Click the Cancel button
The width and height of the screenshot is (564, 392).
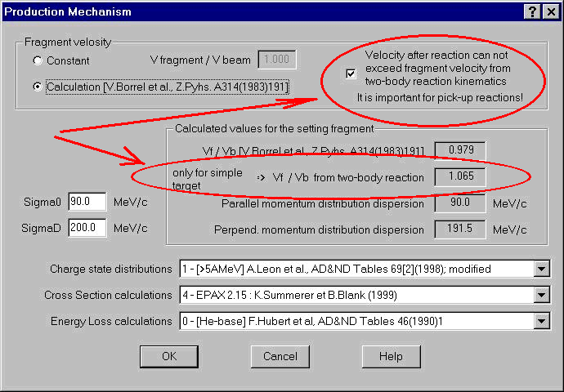280,356
